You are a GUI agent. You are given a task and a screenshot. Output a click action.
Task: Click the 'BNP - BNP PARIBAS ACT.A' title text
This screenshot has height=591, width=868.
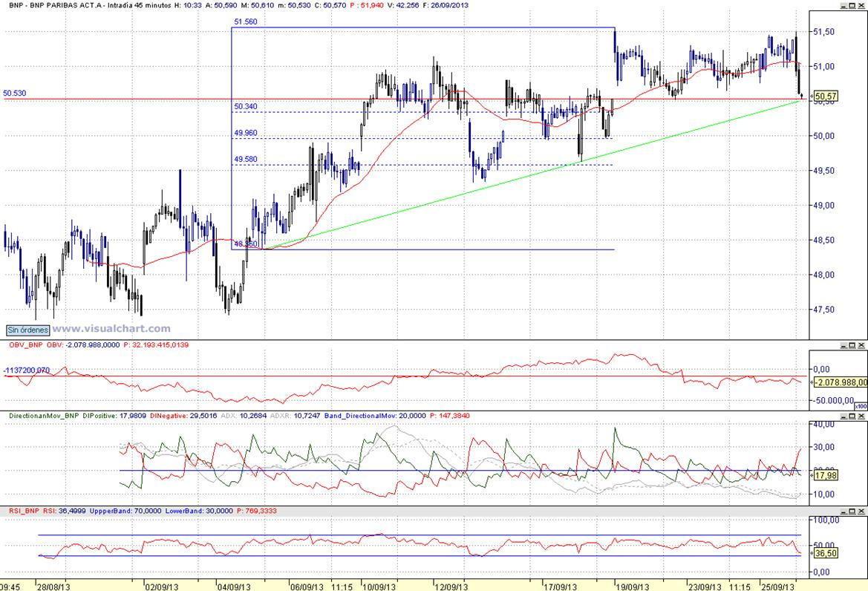[56, 5]
